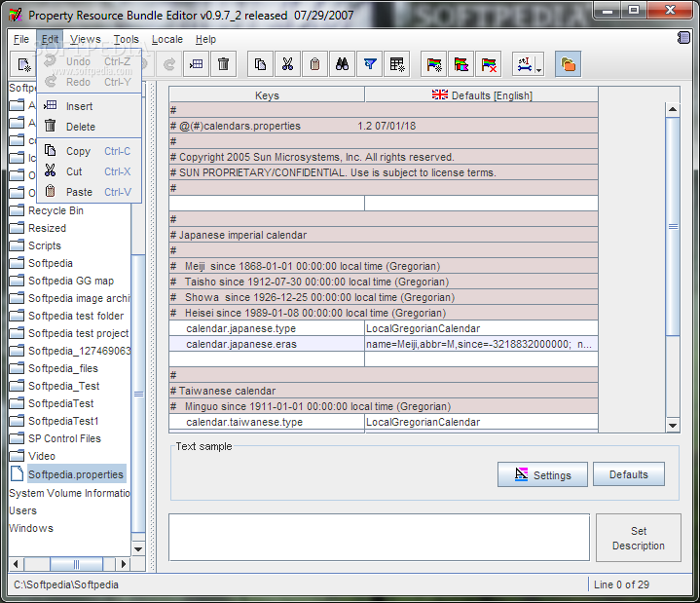Select the calendar.japanese.type key cell
This screenshot has width=700, height=603.
tap(267, 328)
